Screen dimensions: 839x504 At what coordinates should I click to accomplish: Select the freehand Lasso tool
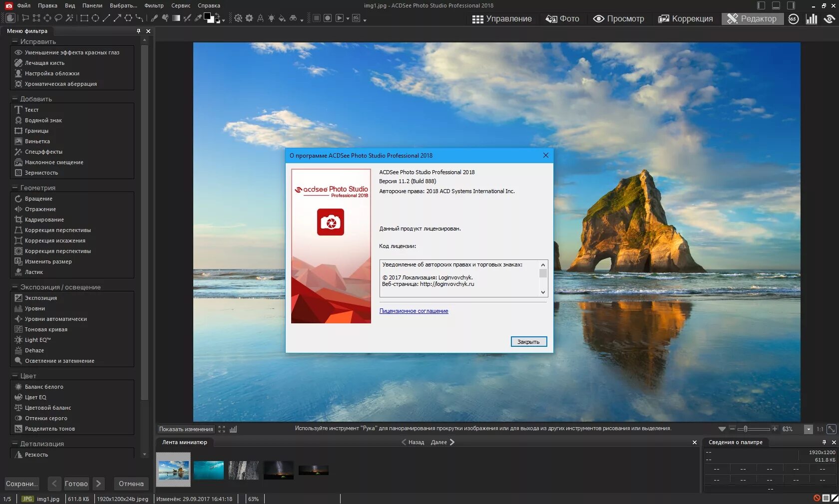[x=58, y=18]
